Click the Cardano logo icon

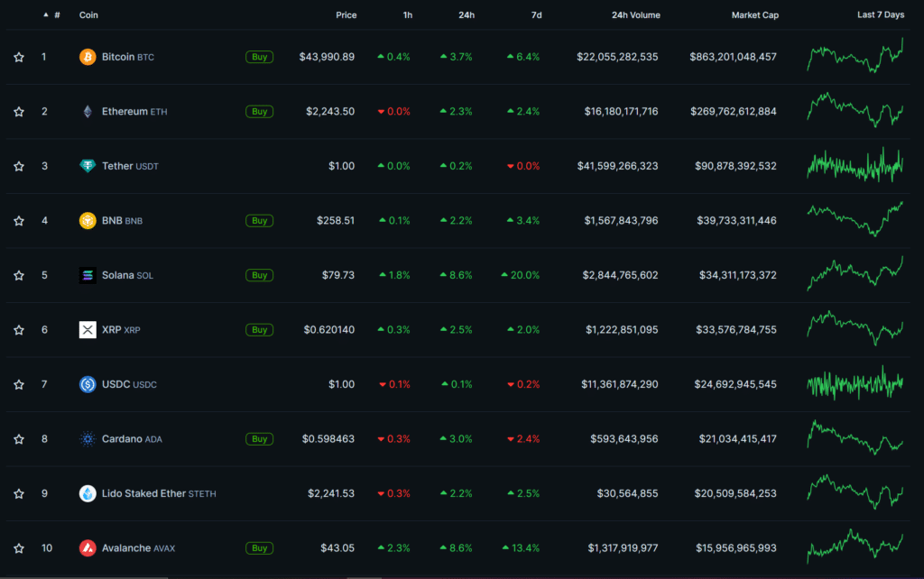88,439
